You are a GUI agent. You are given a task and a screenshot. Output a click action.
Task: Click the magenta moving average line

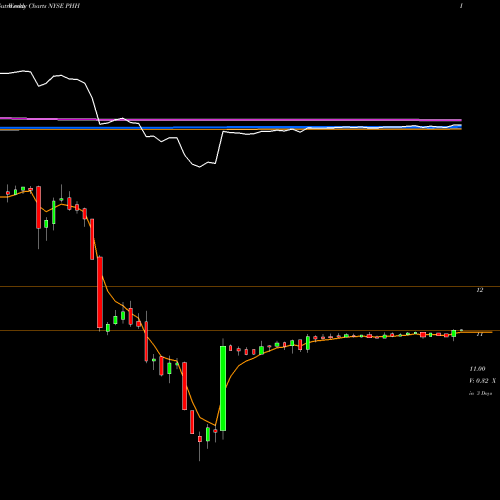click(231, 119)
